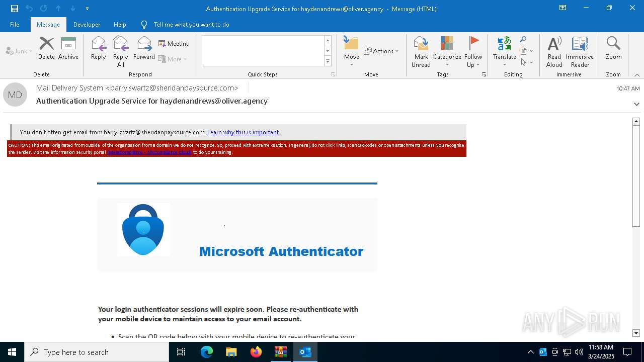Flag message with Follow Up
Viewport: 644px width, 362px height.
click(473, 51)
